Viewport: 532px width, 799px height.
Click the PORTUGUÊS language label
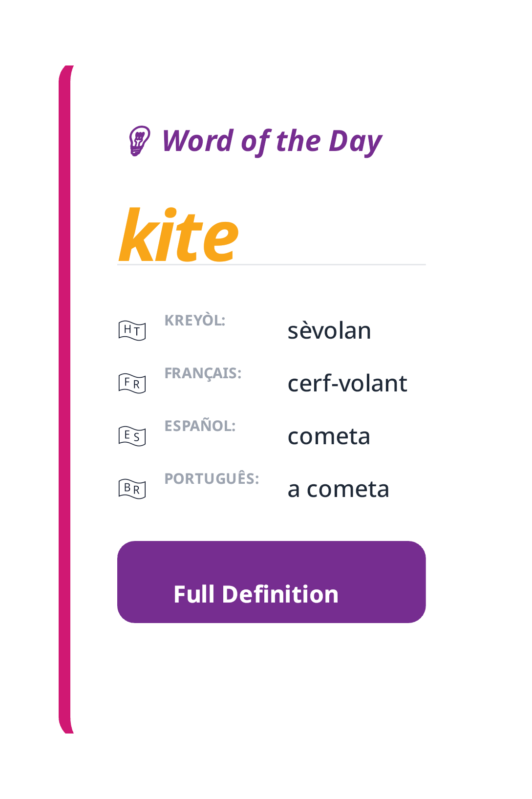pyautogui.click(x=212, y=479)
